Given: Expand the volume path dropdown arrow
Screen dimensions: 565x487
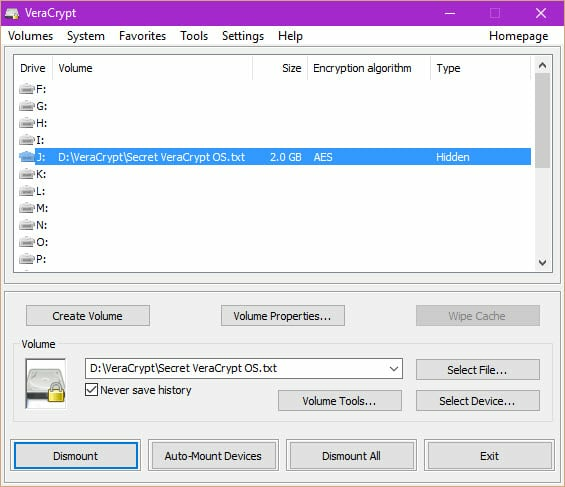Looking at the screenshot, I should click(394, 368).
